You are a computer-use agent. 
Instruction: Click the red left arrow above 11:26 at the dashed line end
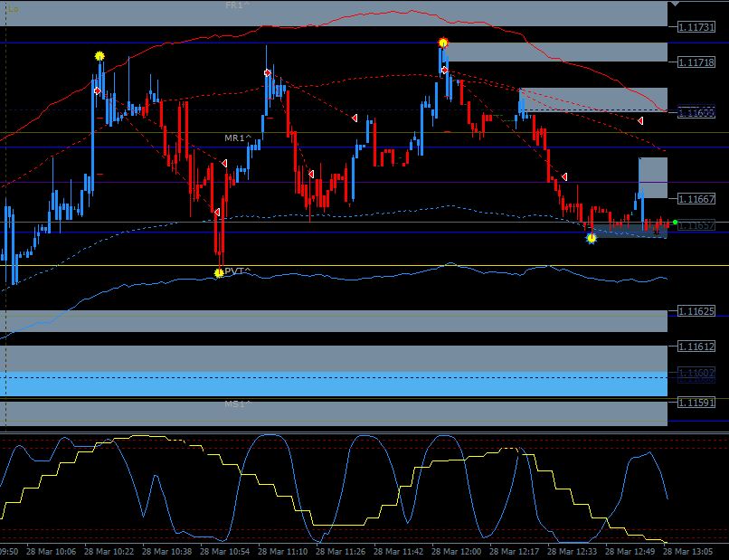[x=355, y=119]
